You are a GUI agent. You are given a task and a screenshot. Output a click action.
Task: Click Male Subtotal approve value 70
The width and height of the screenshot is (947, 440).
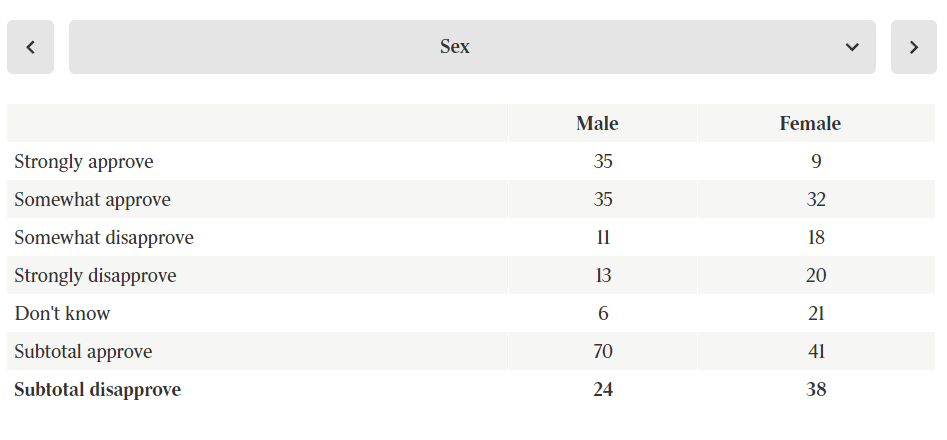pyautogui.click(x=603, y=352)
